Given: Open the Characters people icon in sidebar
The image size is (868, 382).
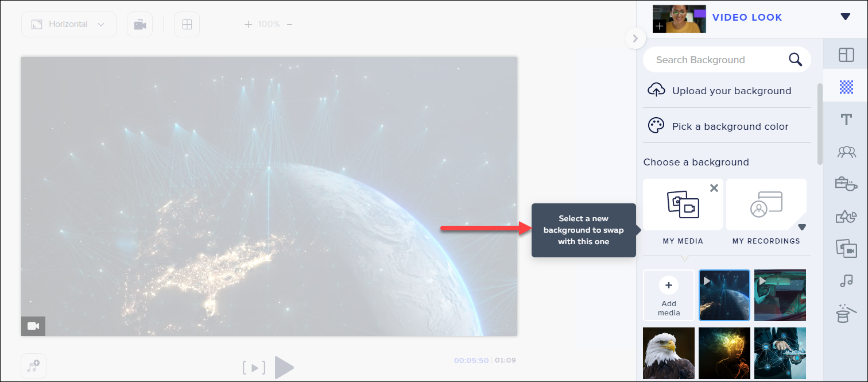Looking at the screenshot, I should point(846,152).
